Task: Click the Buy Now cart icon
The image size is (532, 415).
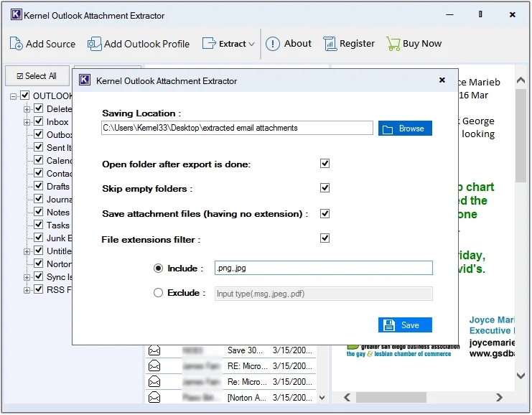Action: (393, 44)
